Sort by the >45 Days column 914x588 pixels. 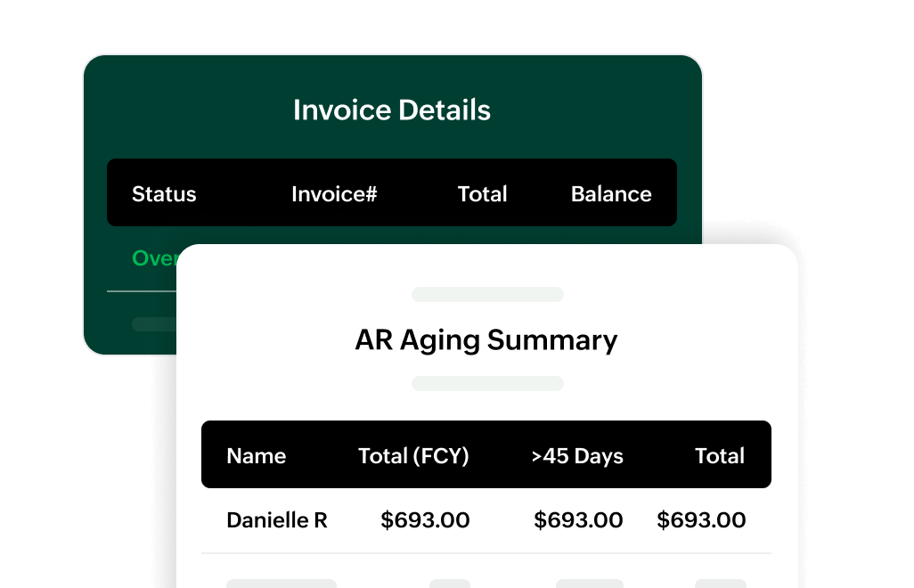click(x=577, y=456)
